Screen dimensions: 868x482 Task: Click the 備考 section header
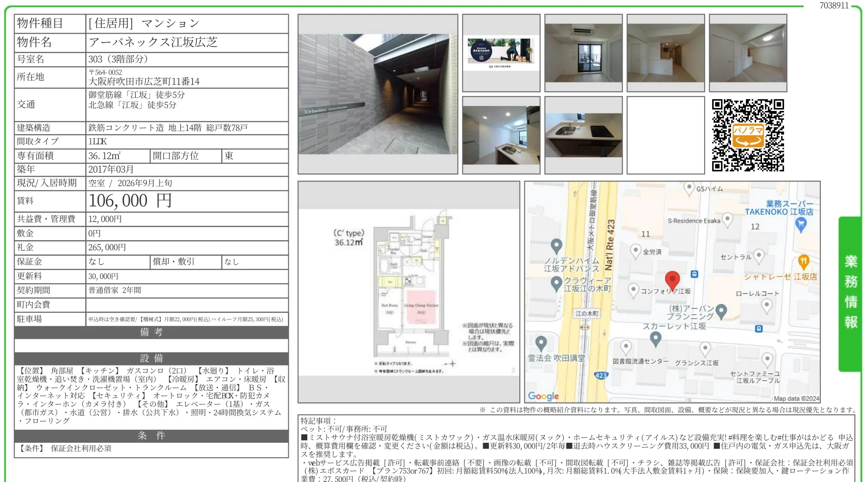pos(152,332)
